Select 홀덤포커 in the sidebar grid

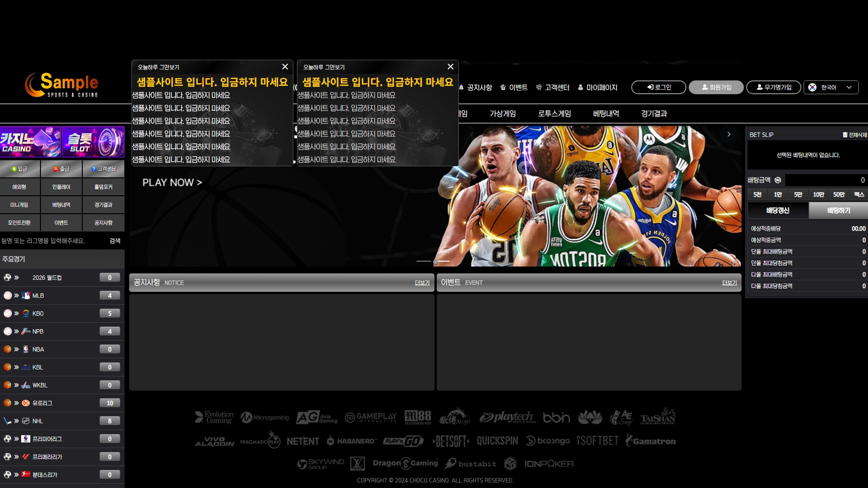click(103, 187)
